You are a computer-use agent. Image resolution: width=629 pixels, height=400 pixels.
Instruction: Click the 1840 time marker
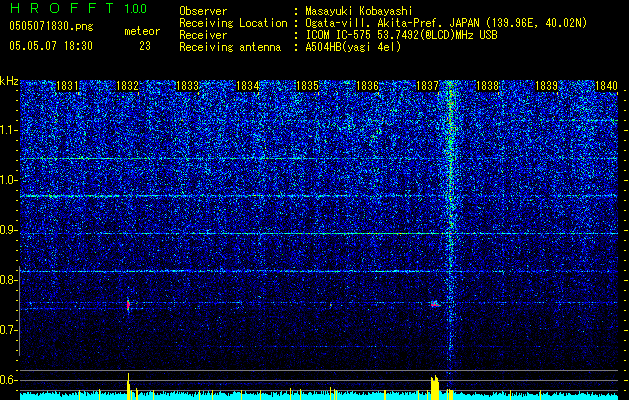(606, 86)
